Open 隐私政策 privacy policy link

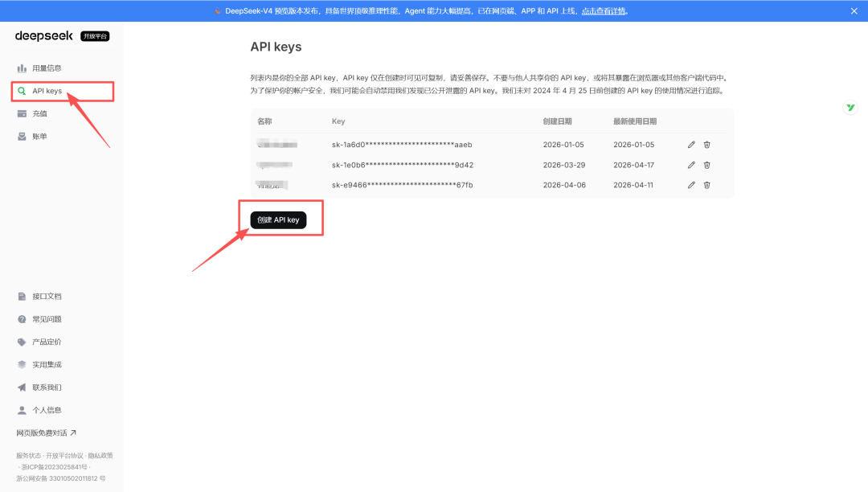coord(100,456)
